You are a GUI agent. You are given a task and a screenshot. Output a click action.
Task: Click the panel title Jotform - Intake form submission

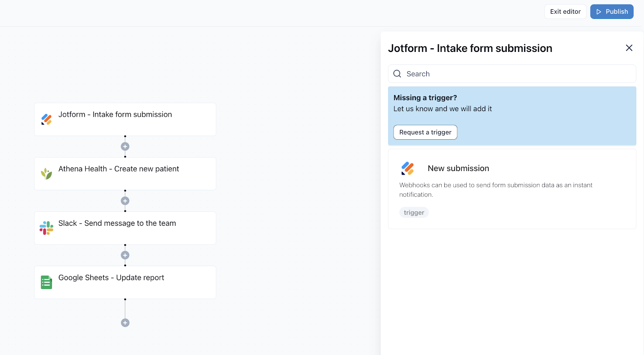click(x=470, y=48)
